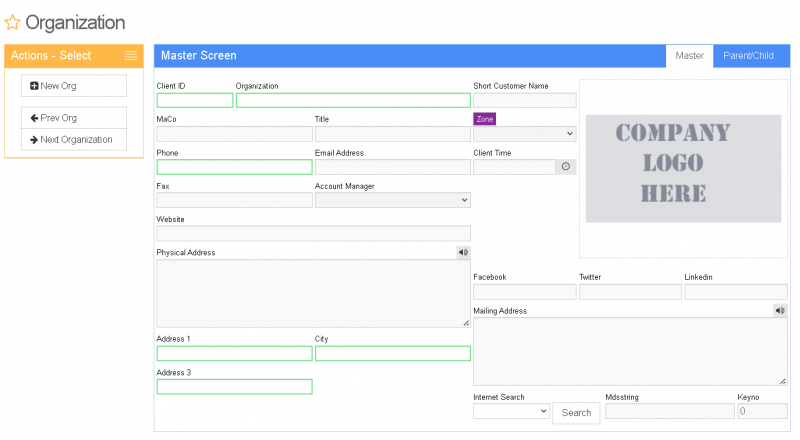
Task: Click the purple Zone label
Action: point(484,119)
